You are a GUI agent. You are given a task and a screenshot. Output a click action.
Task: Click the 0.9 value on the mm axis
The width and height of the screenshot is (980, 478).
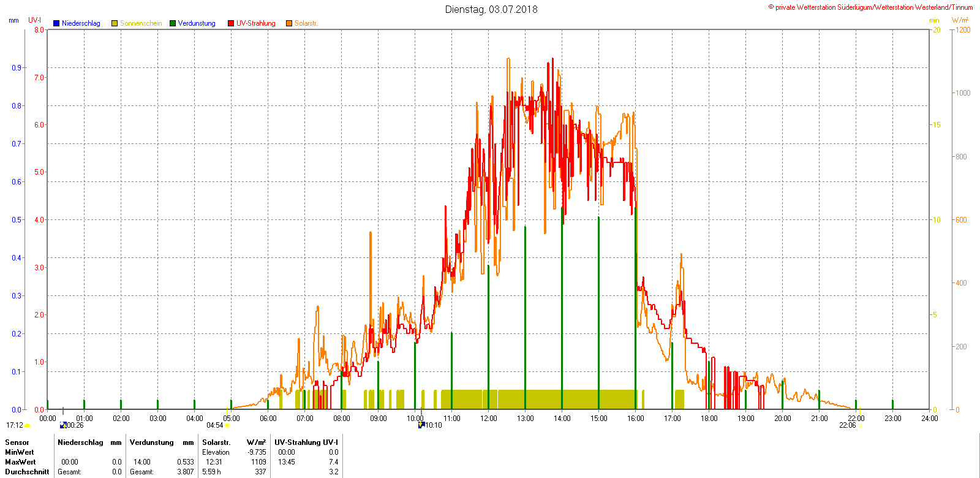pyautogui.click(x=17, y=67)
